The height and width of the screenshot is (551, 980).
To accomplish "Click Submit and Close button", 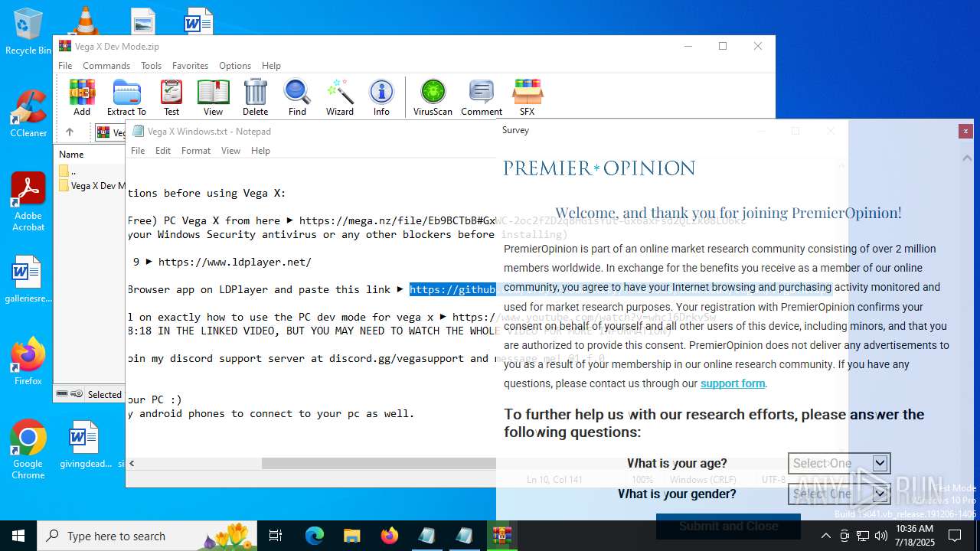I will click(x=728, y=526).
